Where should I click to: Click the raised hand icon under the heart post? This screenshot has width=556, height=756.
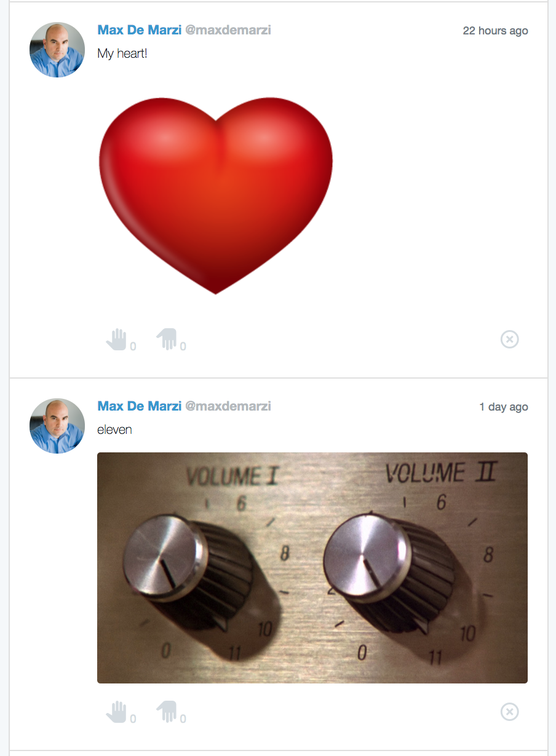pyautogui.click(x=116, y=339)
